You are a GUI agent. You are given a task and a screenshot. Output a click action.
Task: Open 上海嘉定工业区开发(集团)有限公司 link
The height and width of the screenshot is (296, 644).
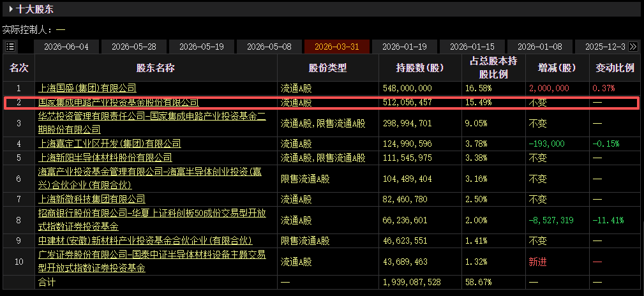pos(109,144)
